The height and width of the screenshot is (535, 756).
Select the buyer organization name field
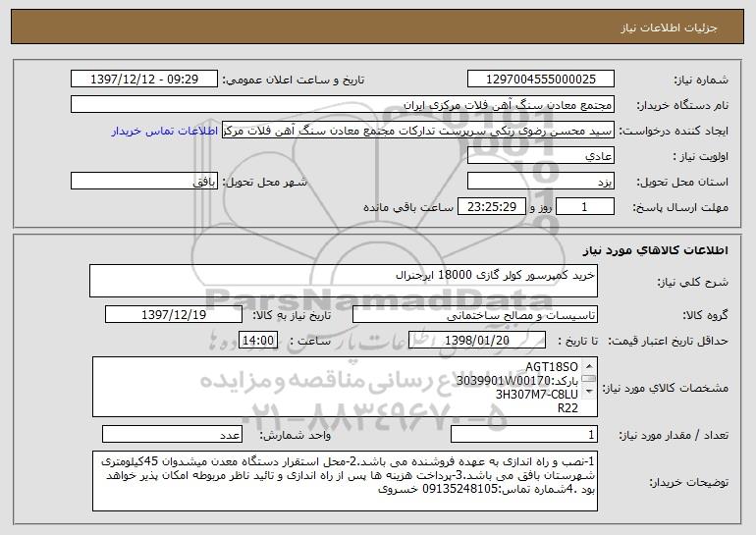343,105
